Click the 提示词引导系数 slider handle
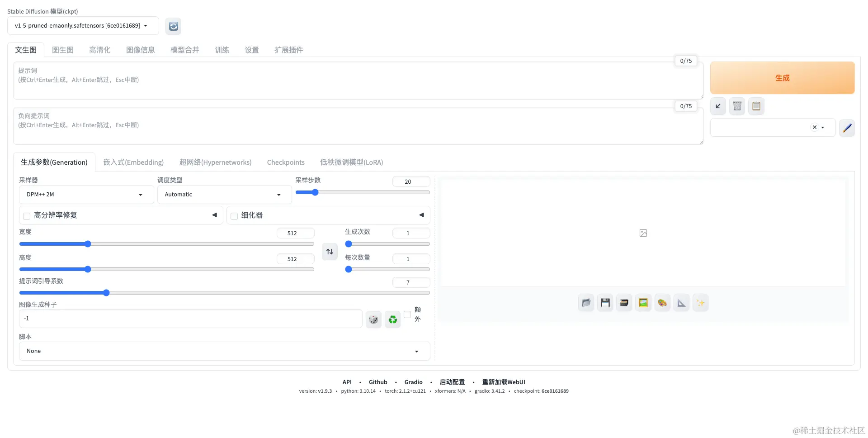This screenshot has width=868, height=438. tap(106, 293)
